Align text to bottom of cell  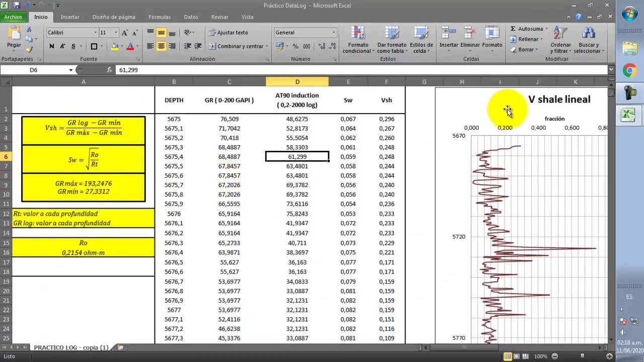[172, 33]
